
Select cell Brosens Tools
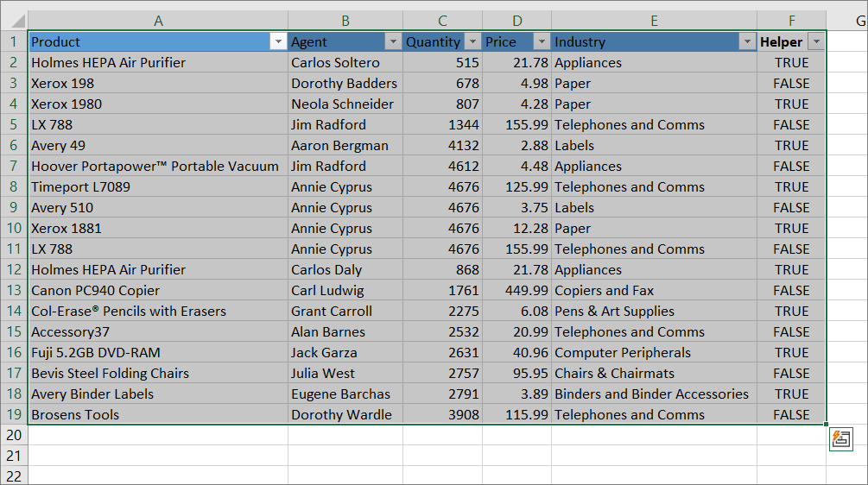[158, 415]
